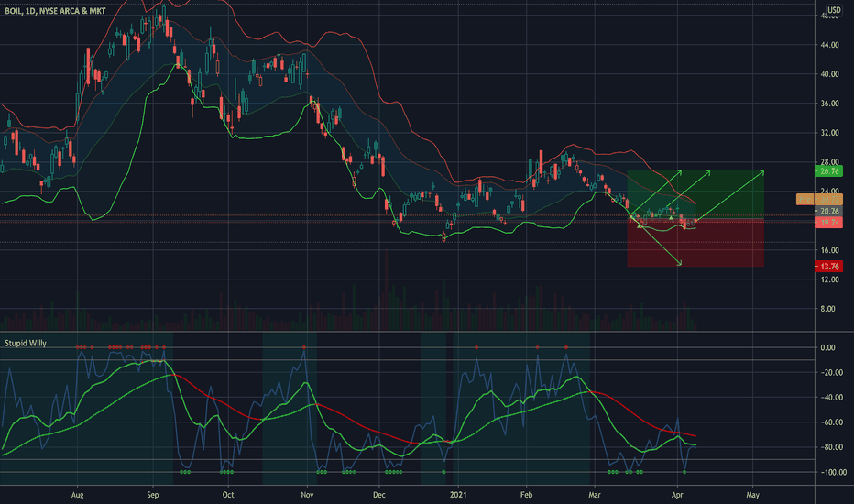Click the May label on time axis
This screenshot has height=504, width=854.
pyautogui.click(x=752, y=495)
